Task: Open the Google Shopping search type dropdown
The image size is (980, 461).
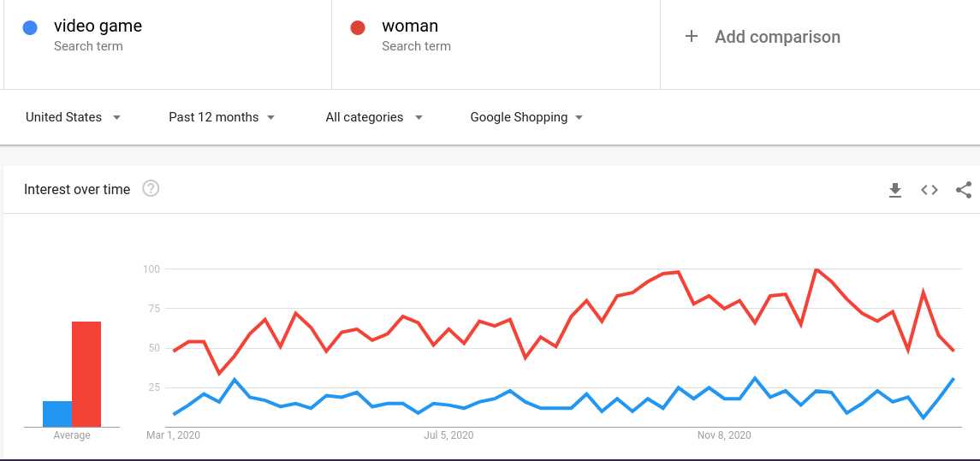Action: point(526,117)
